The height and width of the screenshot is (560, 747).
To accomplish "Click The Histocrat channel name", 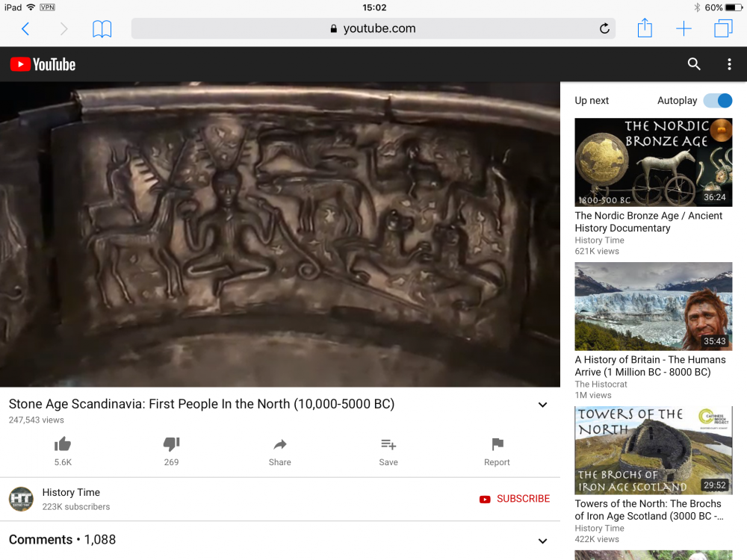I will [601, 385].
